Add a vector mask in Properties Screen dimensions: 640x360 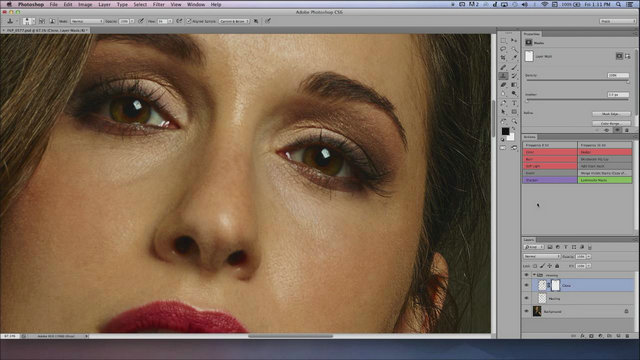coord(627,56)
